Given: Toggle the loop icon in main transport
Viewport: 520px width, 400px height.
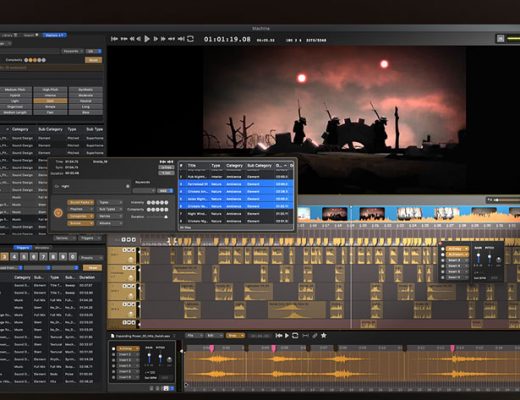Looking at the screenshot, I should (x=190, y=39).
